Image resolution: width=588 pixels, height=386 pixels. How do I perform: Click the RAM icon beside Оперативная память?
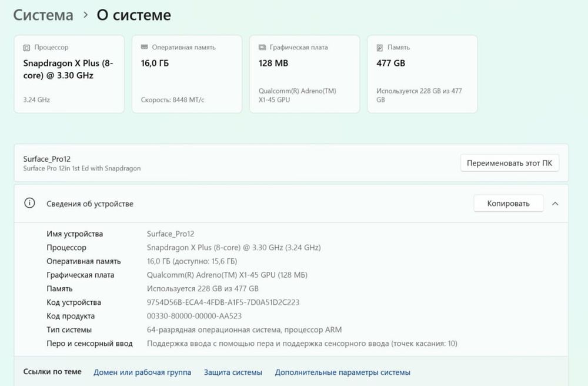coord(145,47)
